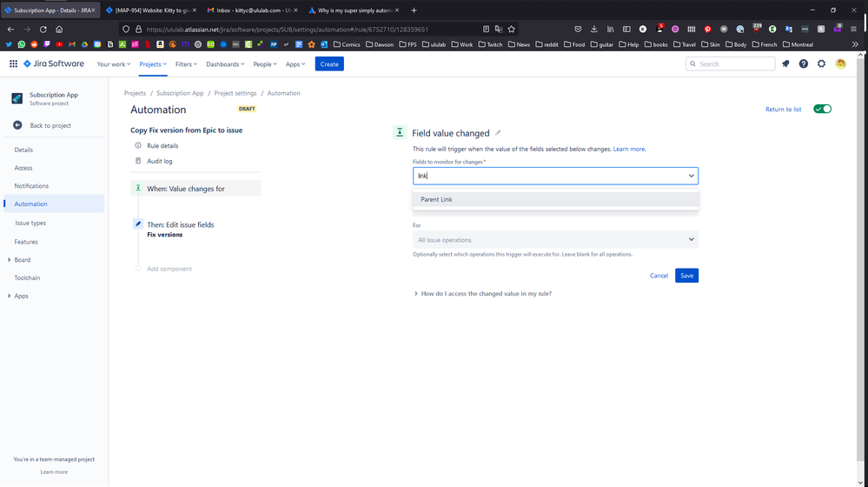Switch to the Inbox Gmail tab

[x=252, y=10]
